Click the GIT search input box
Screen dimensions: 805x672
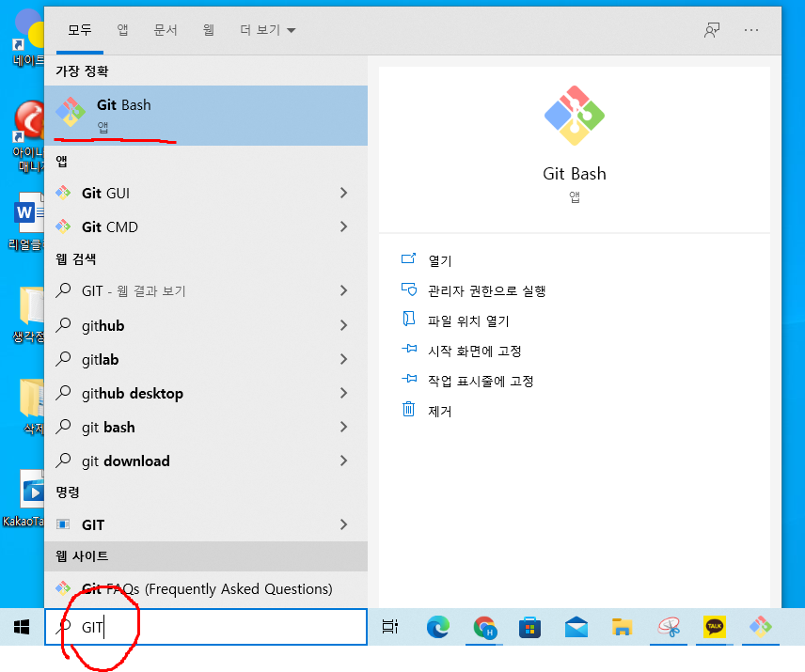[206, 626]
